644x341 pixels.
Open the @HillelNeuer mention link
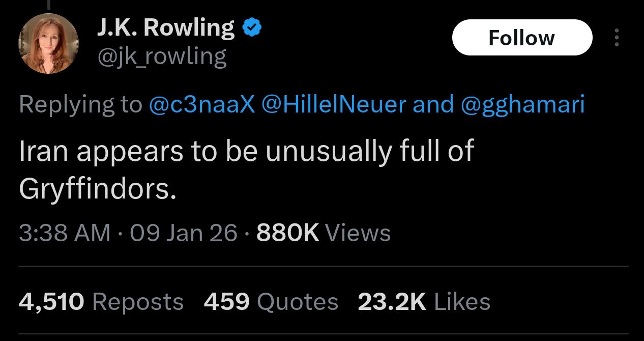click(x=334, y=104)
